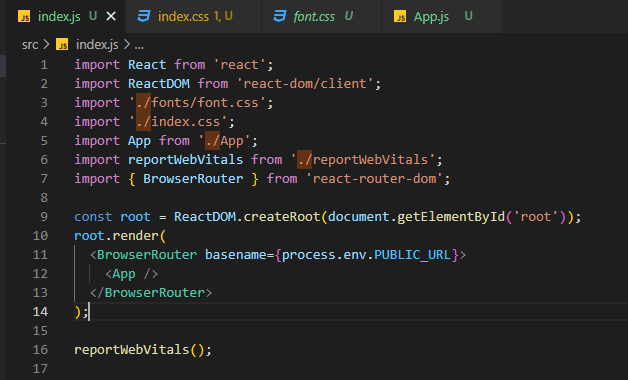This screenshot has width=628, height=380.
Task: Click the CSS icon on font.css tab
Action: click(x=280, y=16)
